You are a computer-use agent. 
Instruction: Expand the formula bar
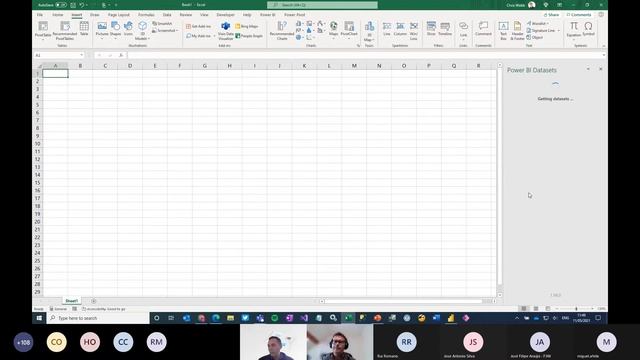(x=603, y=55)
